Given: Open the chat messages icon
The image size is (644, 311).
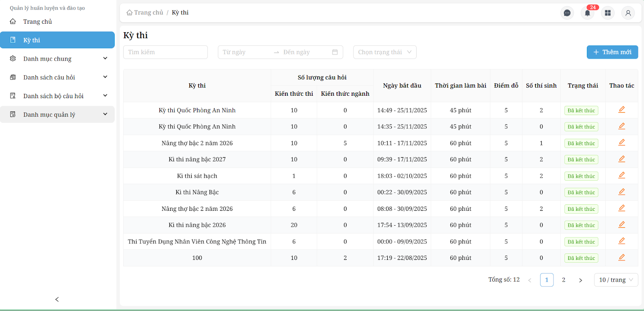Looking at the screenshot, I should pyautogui.click(x=567, y=13).
